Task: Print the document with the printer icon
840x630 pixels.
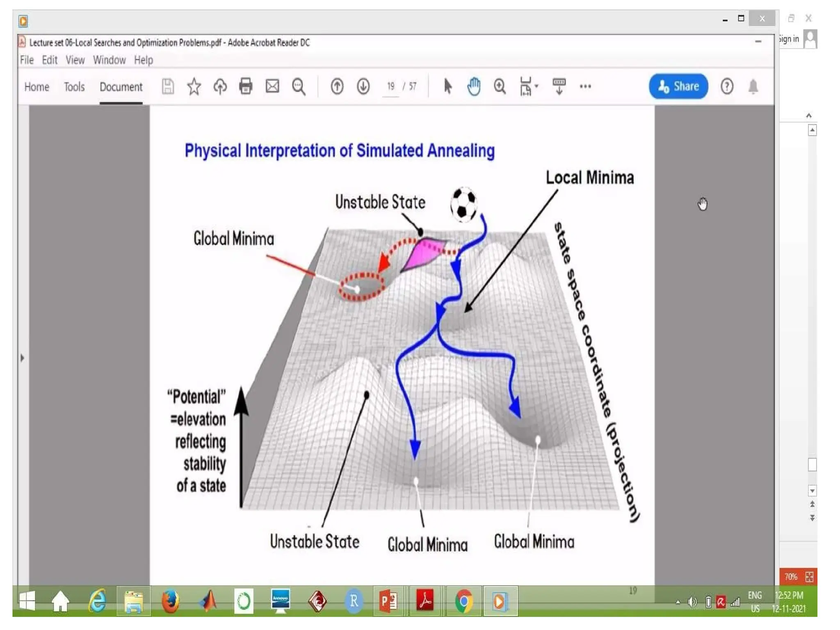Action: pos(246,87)
